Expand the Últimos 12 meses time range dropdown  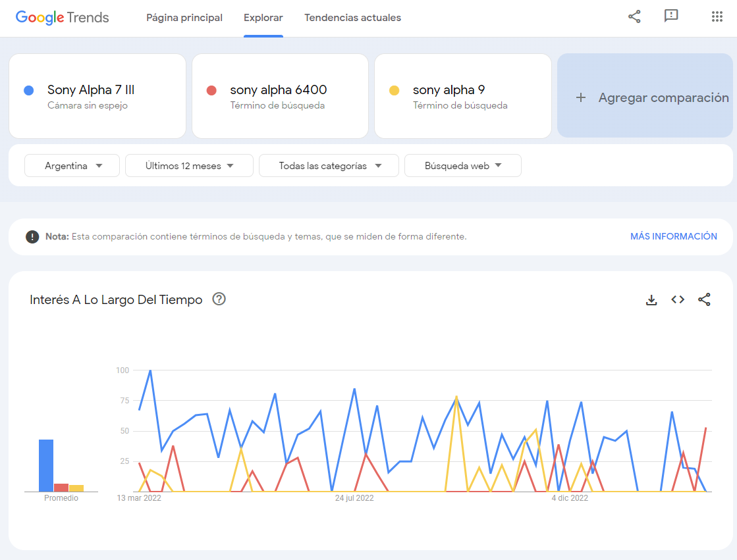coord(190,165)
